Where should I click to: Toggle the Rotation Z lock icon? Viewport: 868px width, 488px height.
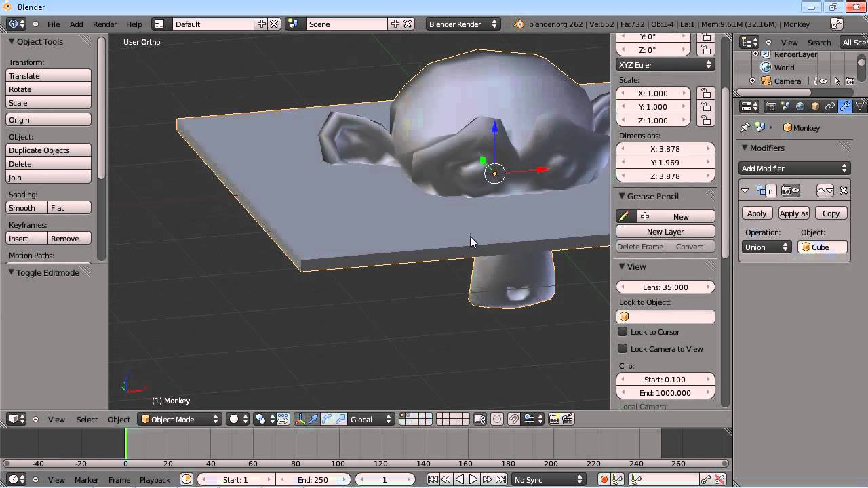pyautogui.click(x=706, y=50)
